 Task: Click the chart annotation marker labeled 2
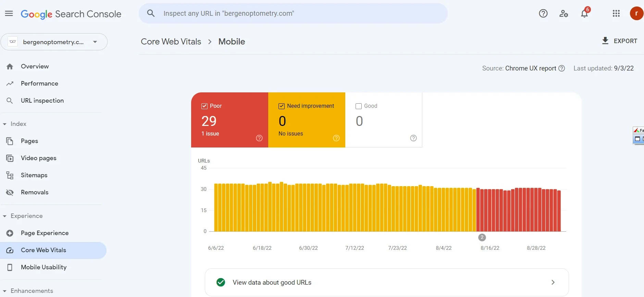(x=482, y=237)
